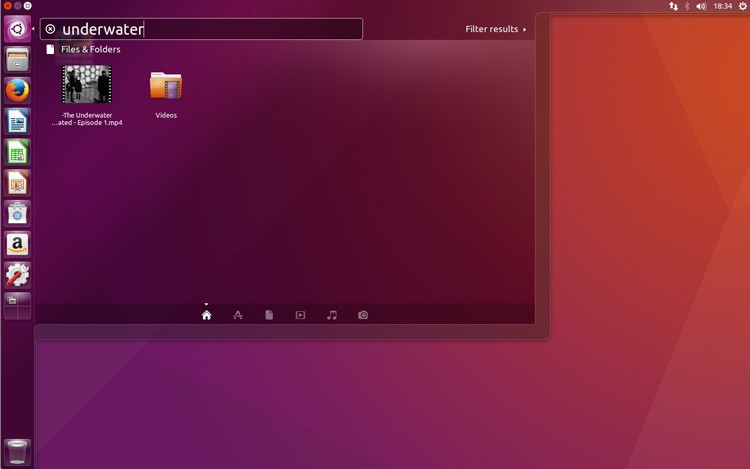The height and width of the screenshot is (469, 750).
Task: Click the underwater search field
Action: tap(201, 29)
